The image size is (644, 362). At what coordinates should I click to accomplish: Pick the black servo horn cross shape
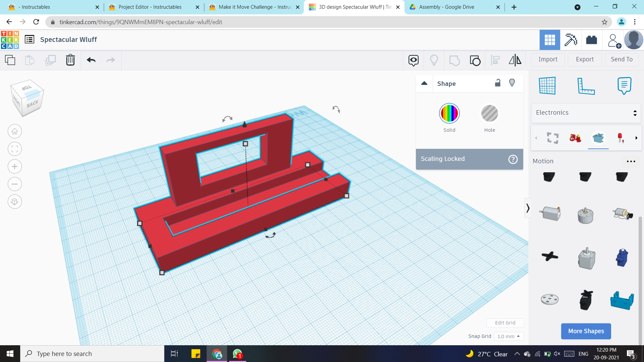point(550,256)
